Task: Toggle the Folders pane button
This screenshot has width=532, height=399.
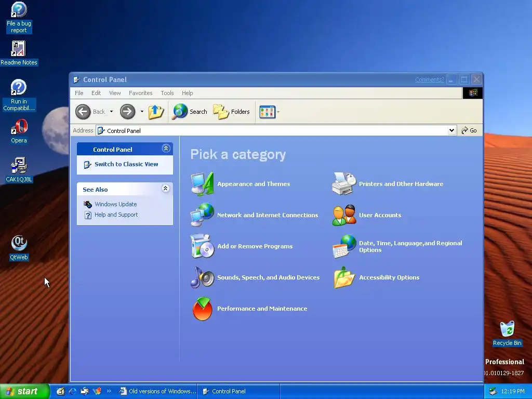Action: point(231,112)
